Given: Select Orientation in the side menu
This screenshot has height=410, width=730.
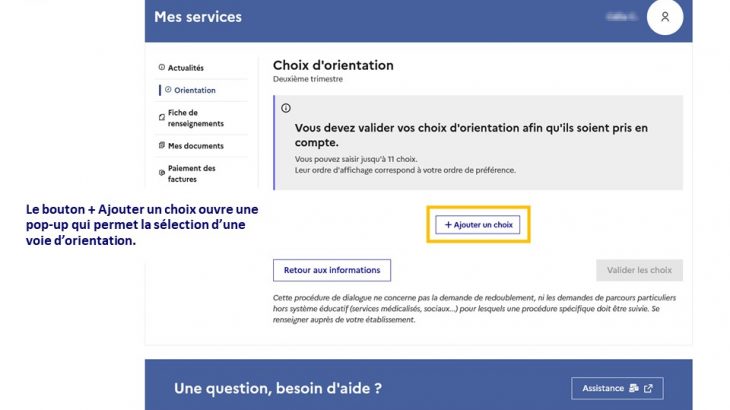Looking at the screenshot, I should [x=195, y=90].
